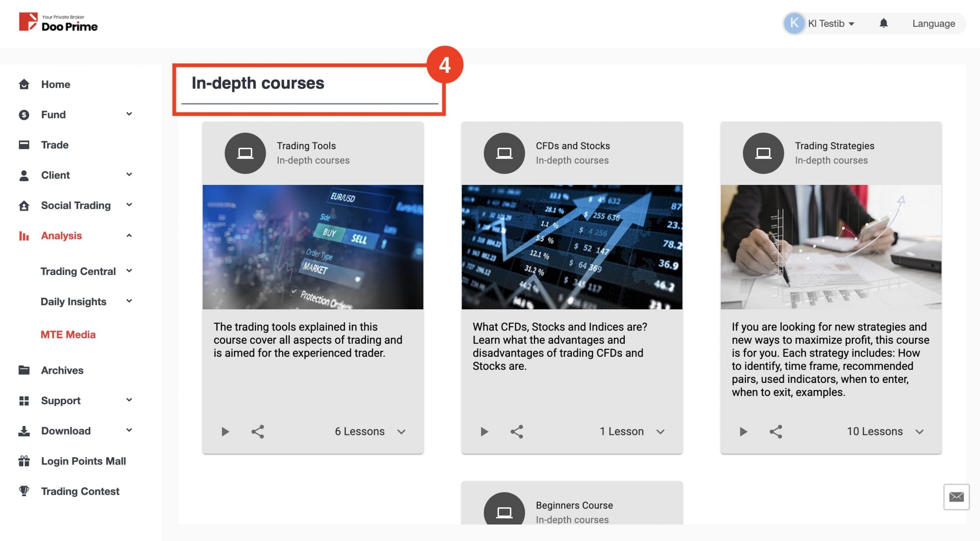Image resolution: width=980 pixels, height=541 pixels.
Task: Click the Home house icon in sidebar
Action: tap(24, 84)
